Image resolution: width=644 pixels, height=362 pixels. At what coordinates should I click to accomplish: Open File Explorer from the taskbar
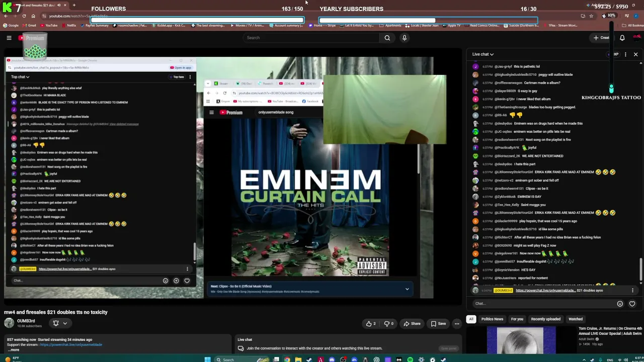298,359
